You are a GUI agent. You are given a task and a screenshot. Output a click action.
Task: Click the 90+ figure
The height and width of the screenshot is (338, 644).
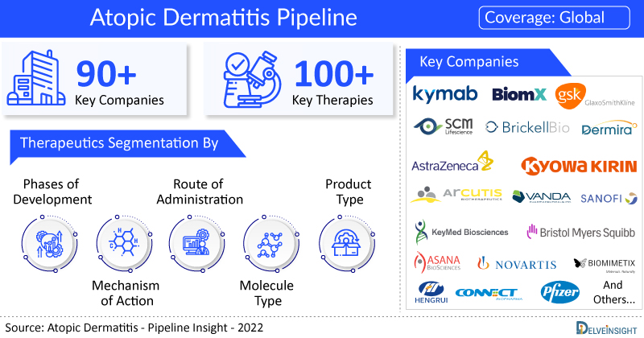pyautogui.click(x=106, y=74)
